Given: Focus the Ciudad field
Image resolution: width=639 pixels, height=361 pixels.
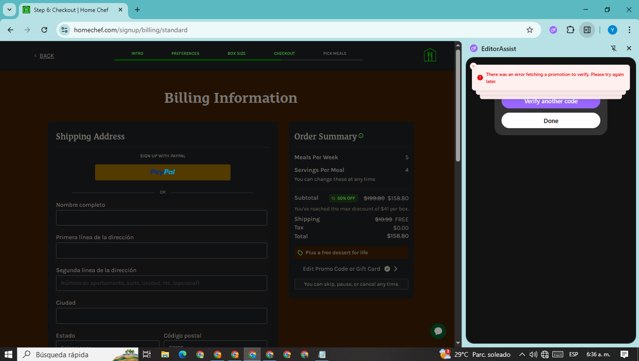Looking at the screenshot, I should point(162,316).
